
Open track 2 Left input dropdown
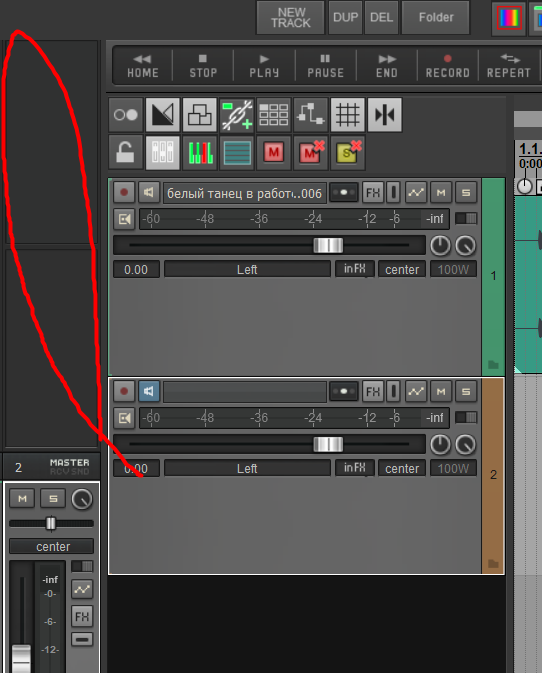coord(247,468)
